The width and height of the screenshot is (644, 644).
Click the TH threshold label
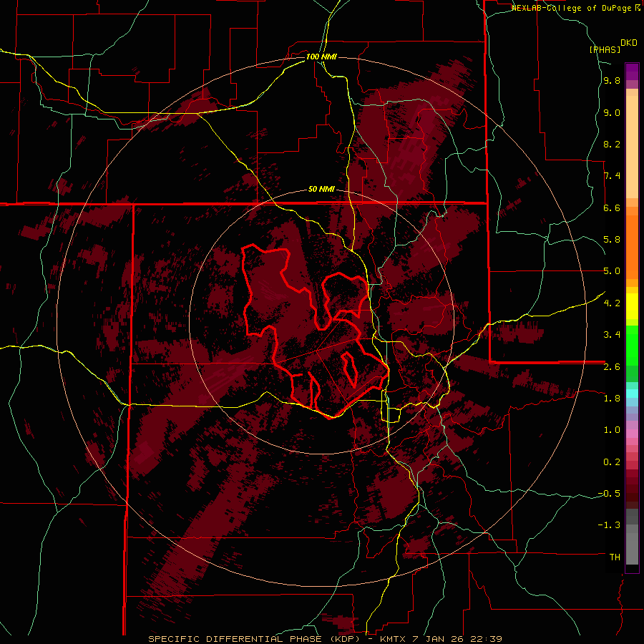tap(615, 557)
